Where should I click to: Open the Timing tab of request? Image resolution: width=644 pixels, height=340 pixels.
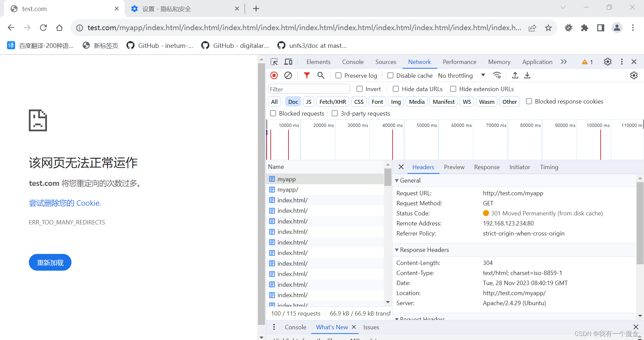click(549, 167)
